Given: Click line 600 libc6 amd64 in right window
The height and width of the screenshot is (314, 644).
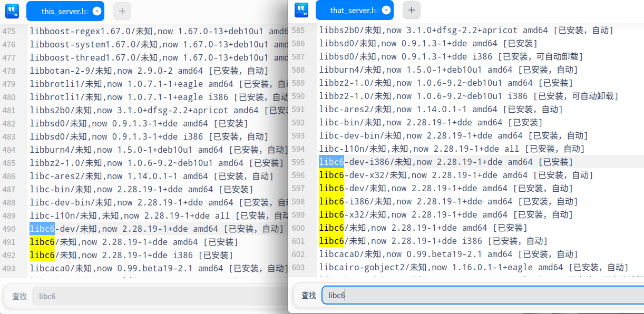Looking at the screenshot, I should point(423,228).
